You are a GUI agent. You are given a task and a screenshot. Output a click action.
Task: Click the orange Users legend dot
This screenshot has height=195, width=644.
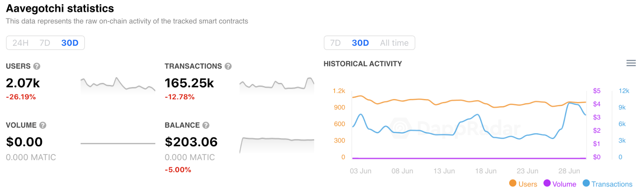tap(513, 183)
